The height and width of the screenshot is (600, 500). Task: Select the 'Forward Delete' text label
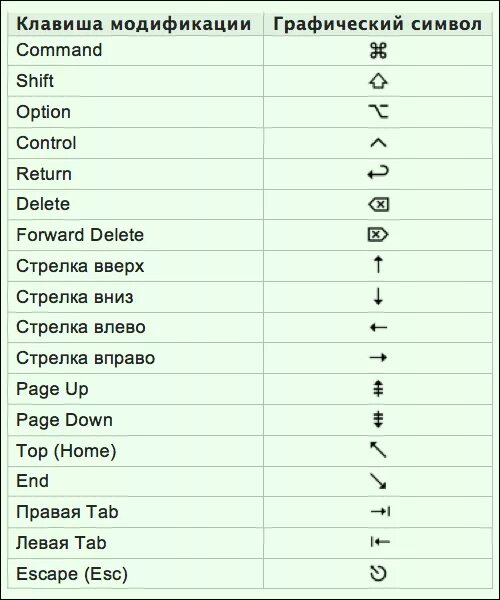tap(80, 235)
